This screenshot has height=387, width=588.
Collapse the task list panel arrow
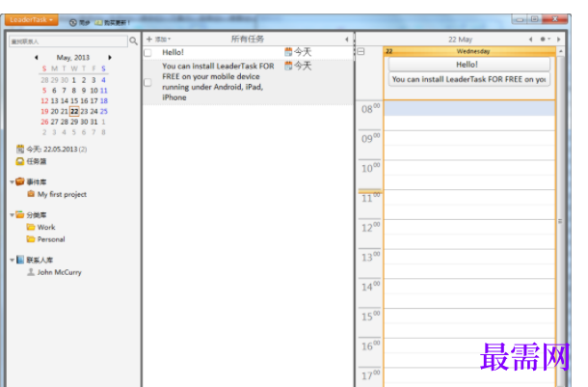(346, 40)
